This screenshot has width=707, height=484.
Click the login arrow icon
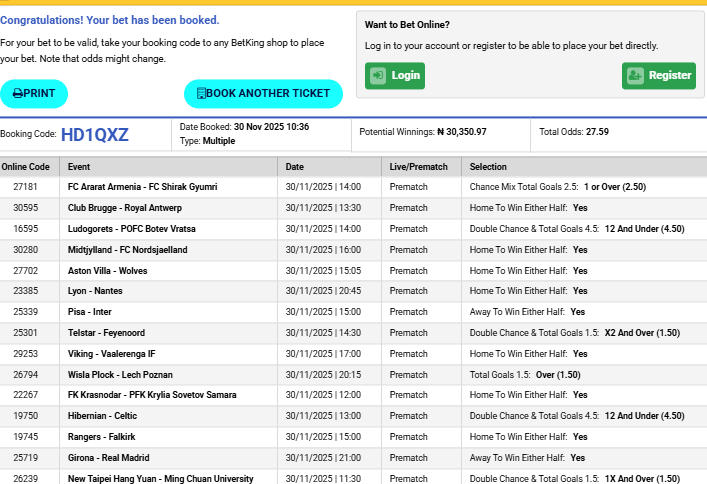pos(378,76)
